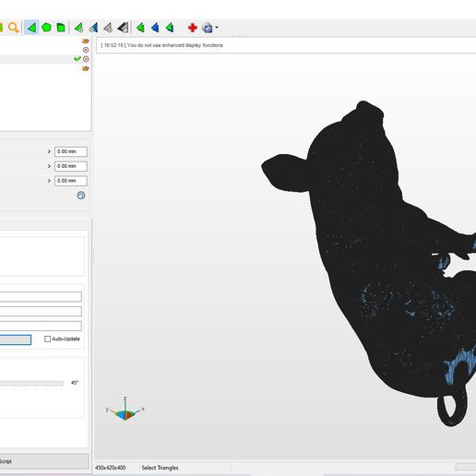Viewport: 476px width, 476px height.
Task: Click red target icon beside the green checkmark
Action: coord(86,59)
